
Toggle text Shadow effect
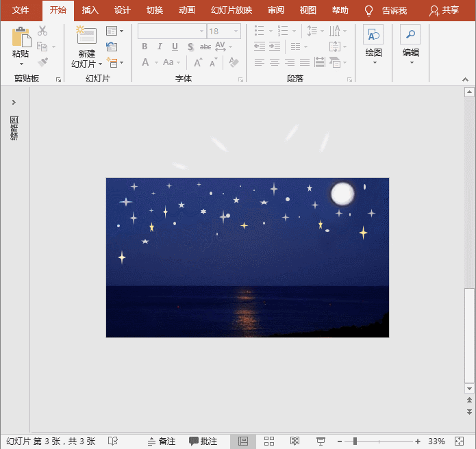click(190, 47)
